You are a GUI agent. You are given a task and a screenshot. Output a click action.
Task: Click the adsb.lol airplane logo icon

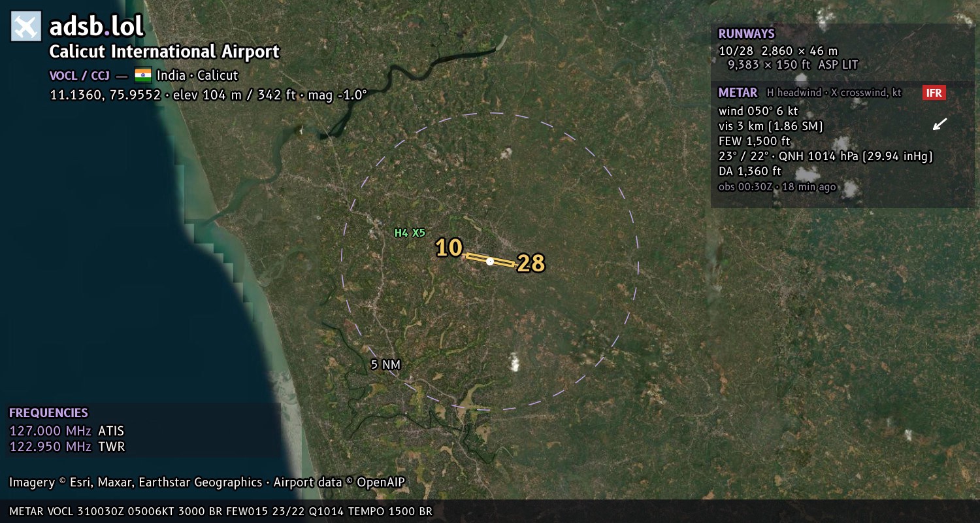click(26, 26)
